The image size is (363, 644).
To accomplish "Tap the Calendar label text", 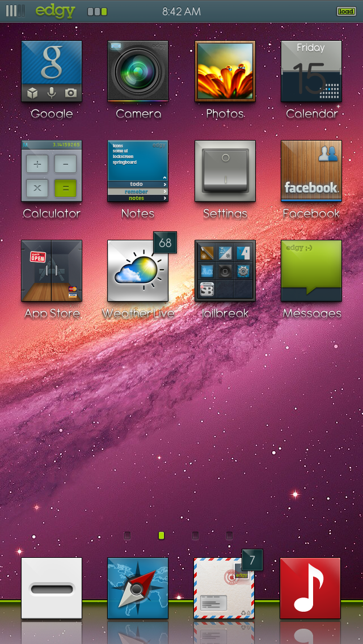I will [311, 114].
